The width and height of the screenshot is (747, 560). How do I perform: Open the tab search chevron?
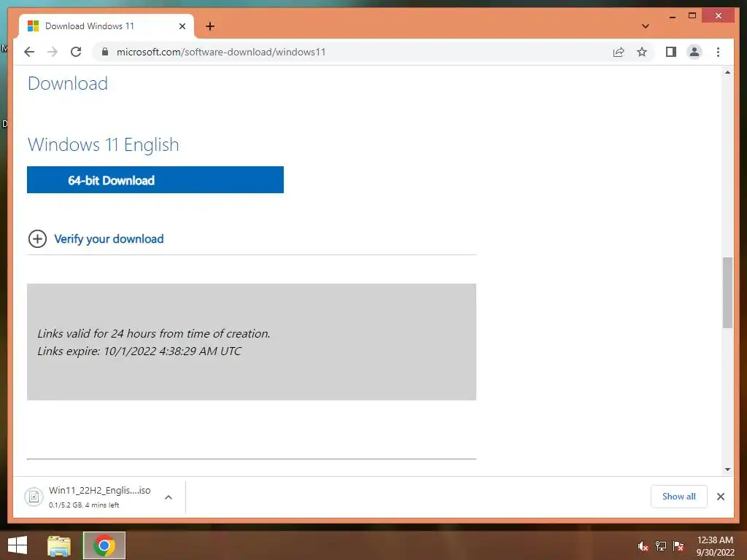point(645,26)
